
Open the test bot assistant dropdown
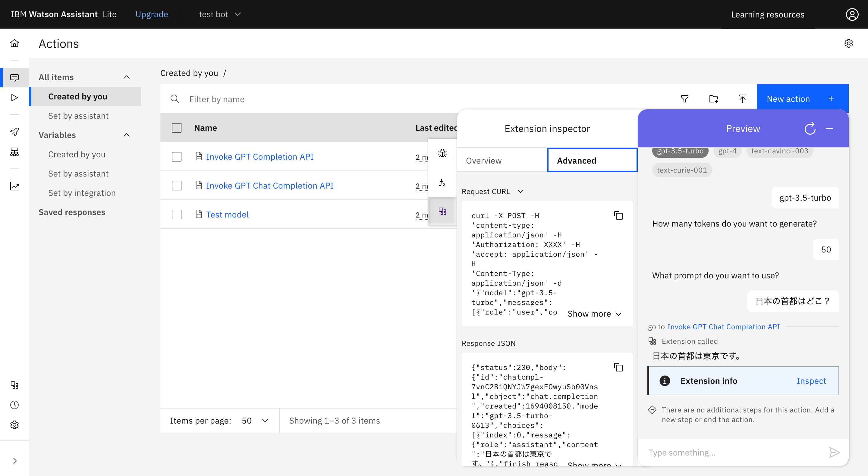point(220,14)
